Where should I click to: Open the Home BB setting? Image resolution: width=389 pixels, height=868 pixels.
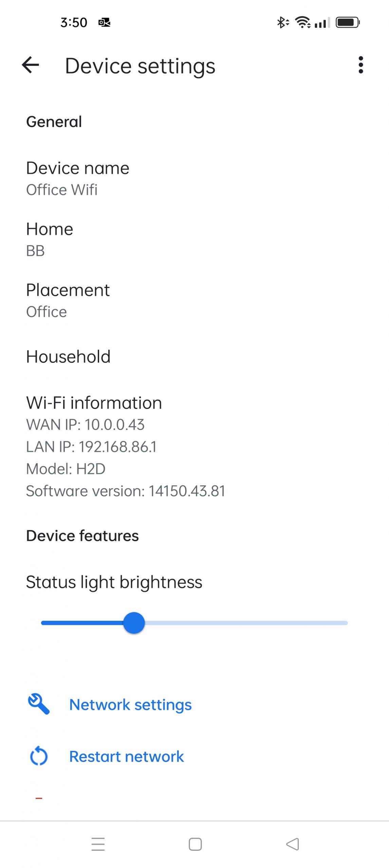click(x=50, y=239)
